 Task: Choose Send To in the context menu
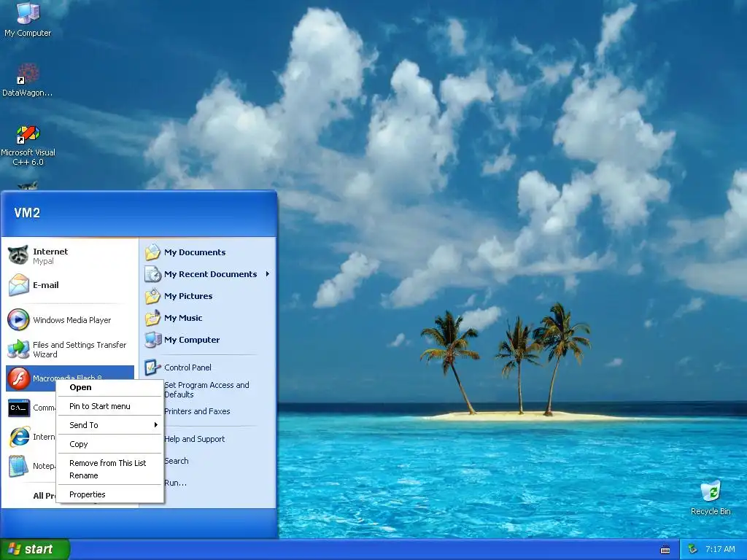click(x=110, y=425)
